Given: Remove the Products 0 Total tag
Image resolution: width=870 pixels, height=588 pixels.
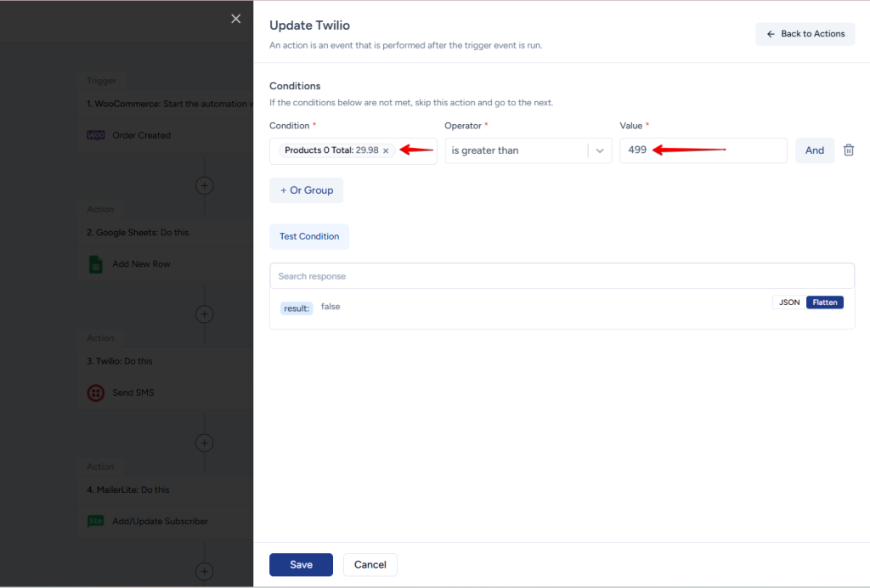Looking at the screenshot, I should [386, 151].
